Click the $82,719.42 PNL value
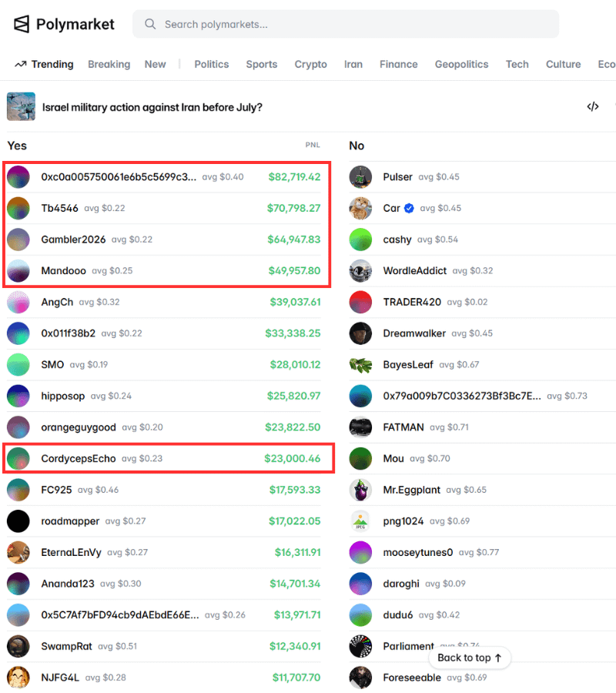The image size is (616, 693). (x=294, y=177)
